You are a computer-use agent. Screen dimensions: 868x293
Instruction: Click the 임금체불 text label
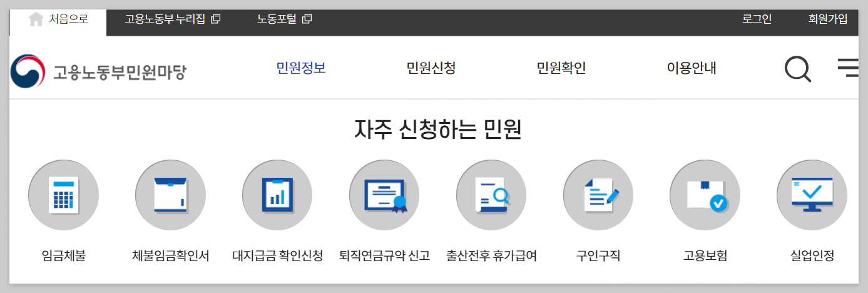63,256
